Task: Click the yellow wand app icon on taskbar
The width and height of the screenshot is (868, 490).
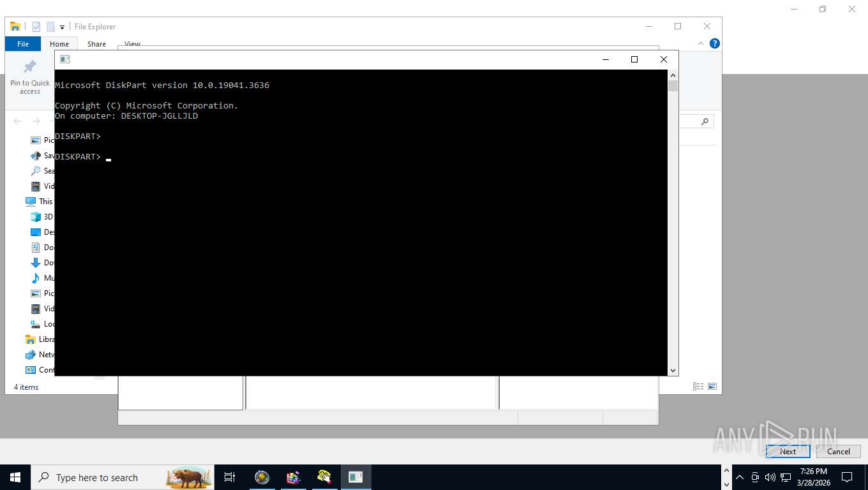Action: [x=324, y=477]
